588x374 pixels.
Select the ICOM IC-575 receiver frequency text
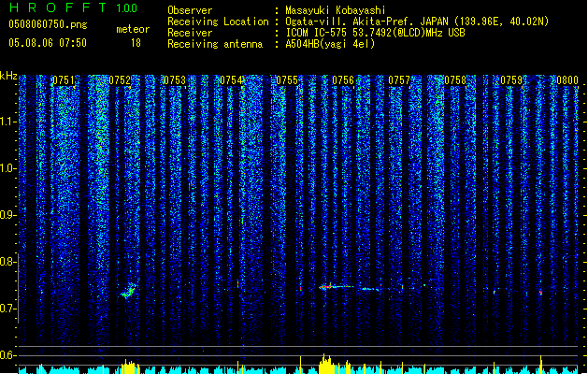375,33
